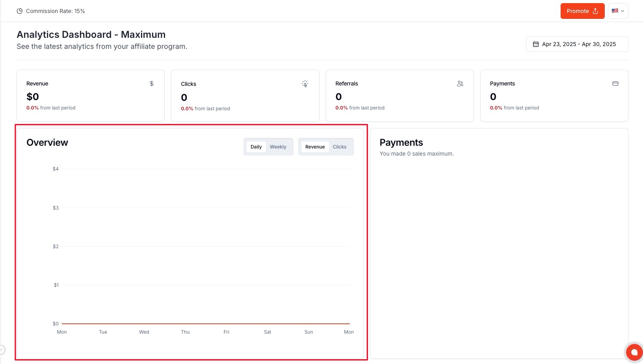Click the chevron beside the flag

(x=623, y=11)
